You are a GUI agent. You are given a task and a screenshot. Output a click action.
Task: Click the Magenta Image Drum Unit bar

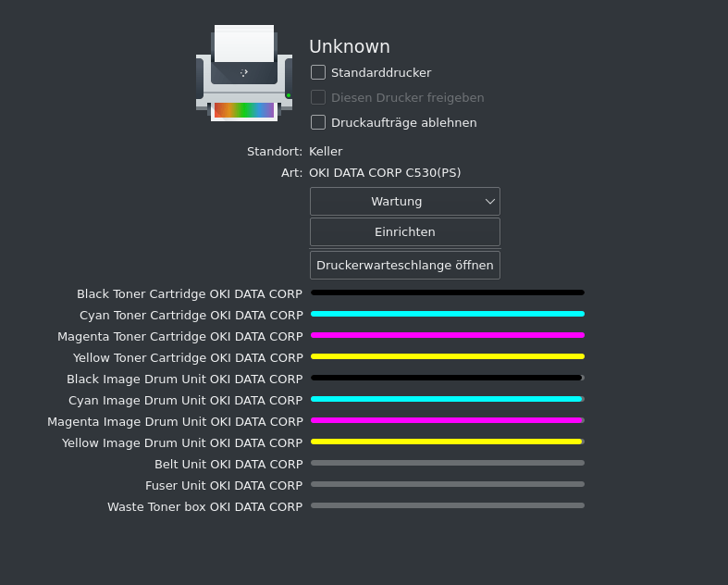coord(447,420)
